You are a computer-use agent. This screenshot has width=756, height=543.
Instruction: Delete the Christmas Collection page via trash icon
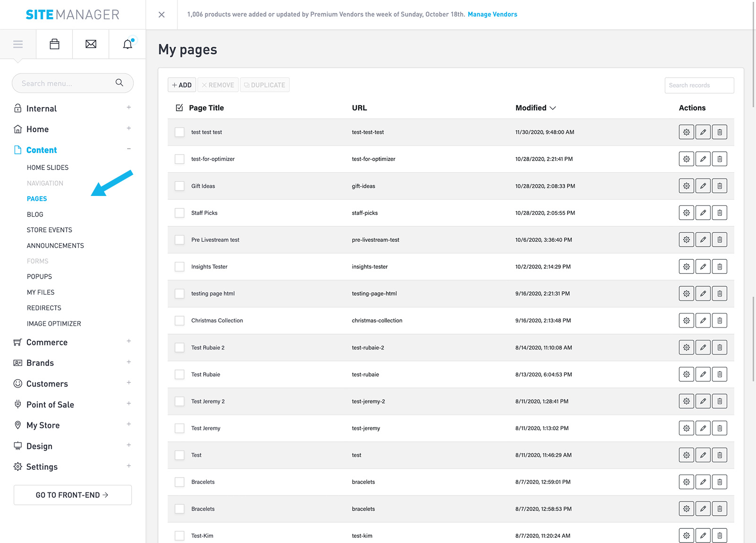719,321
